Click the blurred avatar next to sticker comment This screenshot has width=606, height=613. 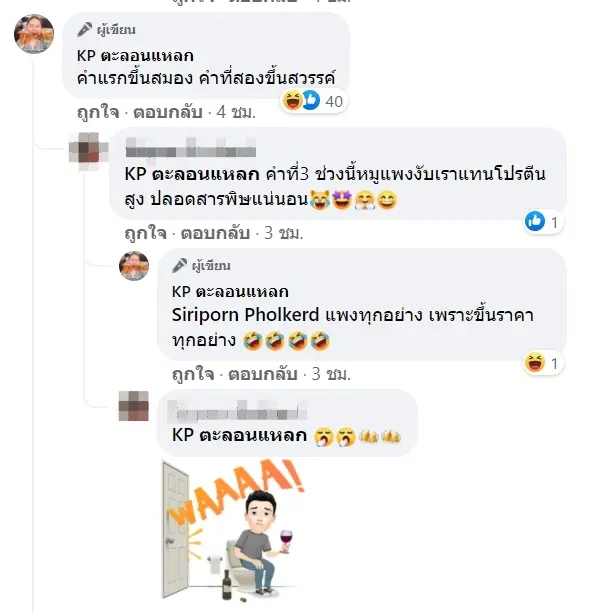coord(134,406)
